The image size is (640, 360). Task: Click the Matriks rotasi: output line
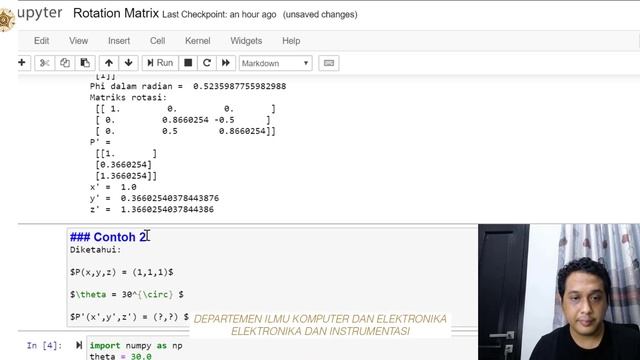point(128,98)
